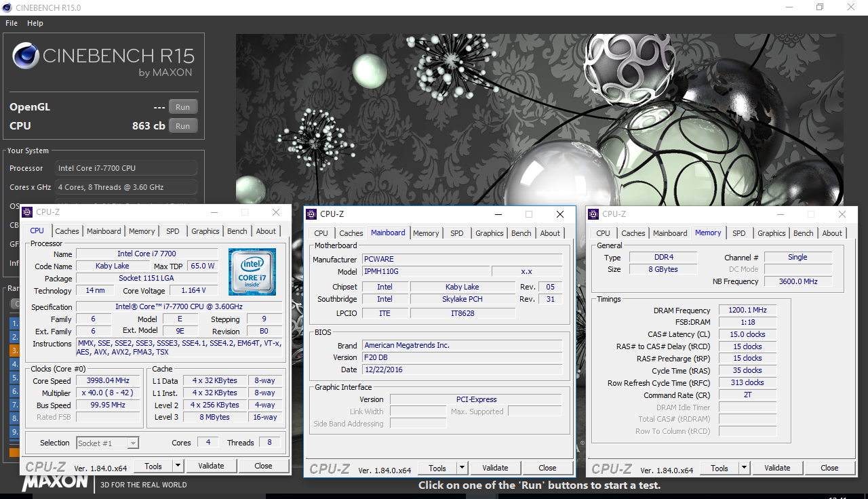Click the CAS# Latency value 15.0 clocks
This screenshot has width=868, height=499.
[x=747, y=335]
